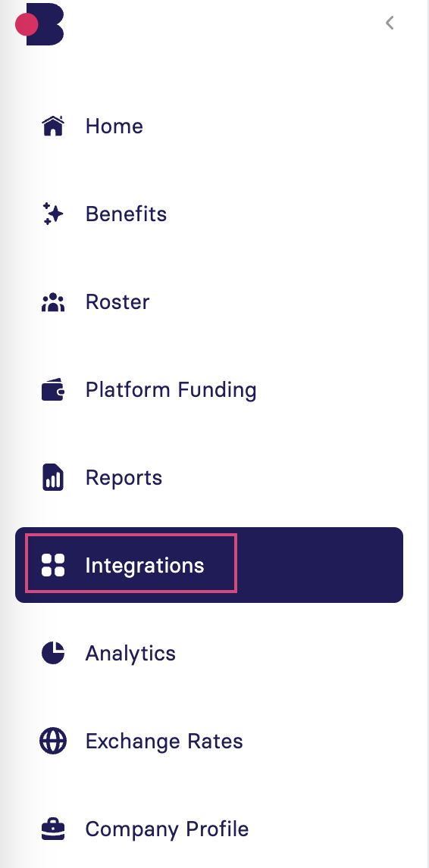Open Company Profile text label
The height and width of the screenshot is (868, 429).
click(x=167, y=829)
